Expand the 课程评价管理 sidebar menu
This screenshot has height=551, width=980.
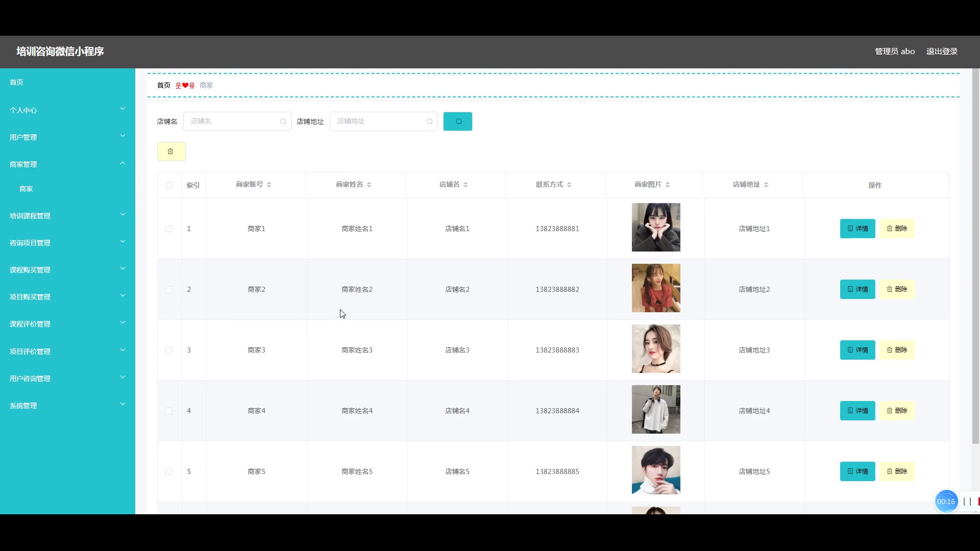[67, 323]
